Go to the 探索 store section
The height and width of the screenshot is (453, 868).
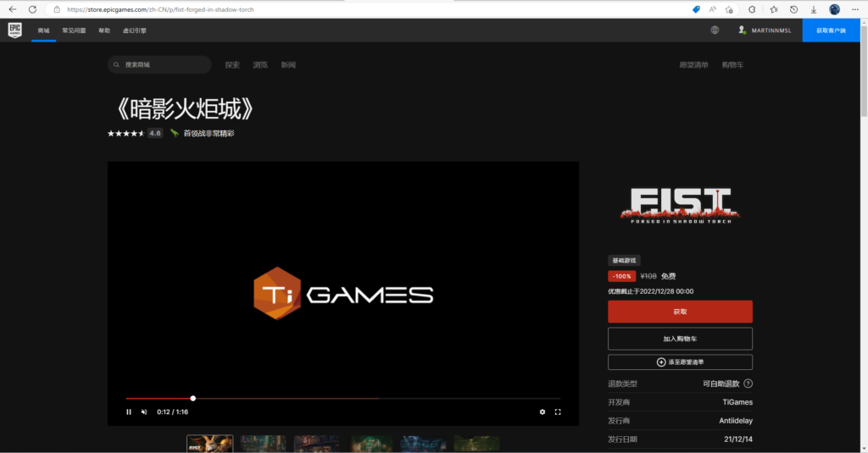(x=232, y=64)
